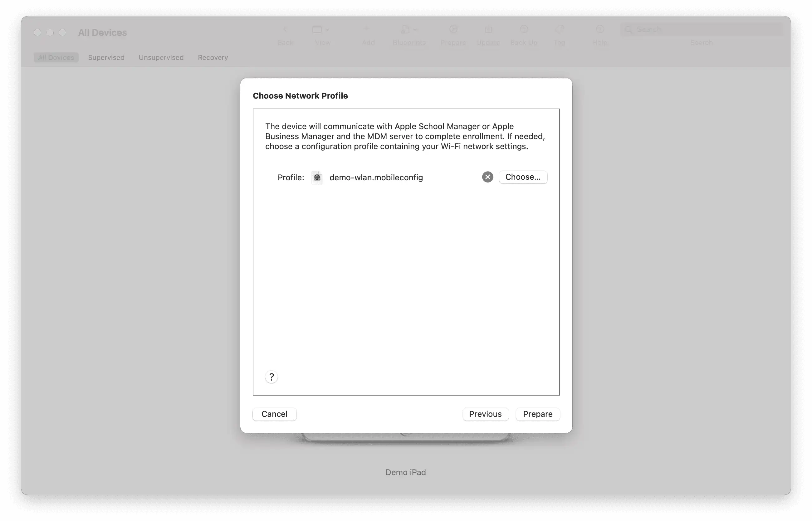Focus the Search field in toolbar
812x521 pixels.
(x=701, y=29)
